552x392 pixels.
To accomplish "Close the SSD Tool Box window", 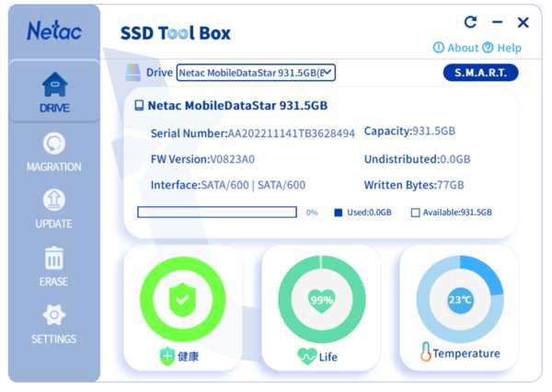I will tap(523, 22).
